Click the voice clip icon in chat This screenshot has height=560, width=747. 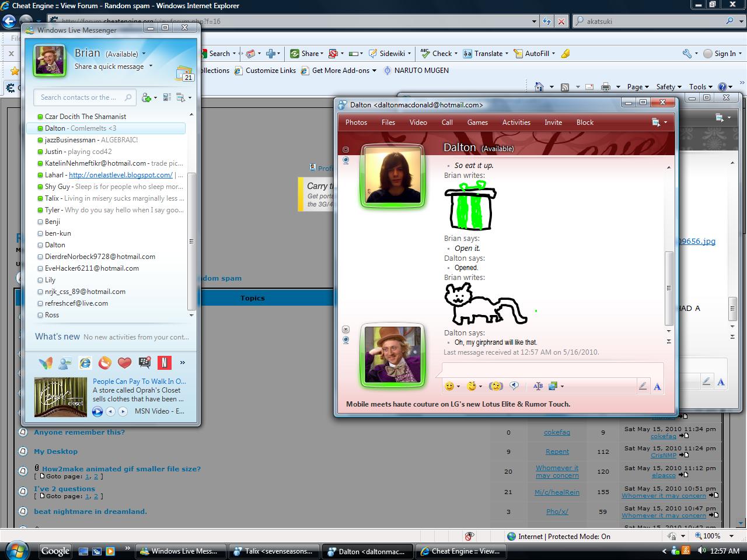[x=515, y=386]
